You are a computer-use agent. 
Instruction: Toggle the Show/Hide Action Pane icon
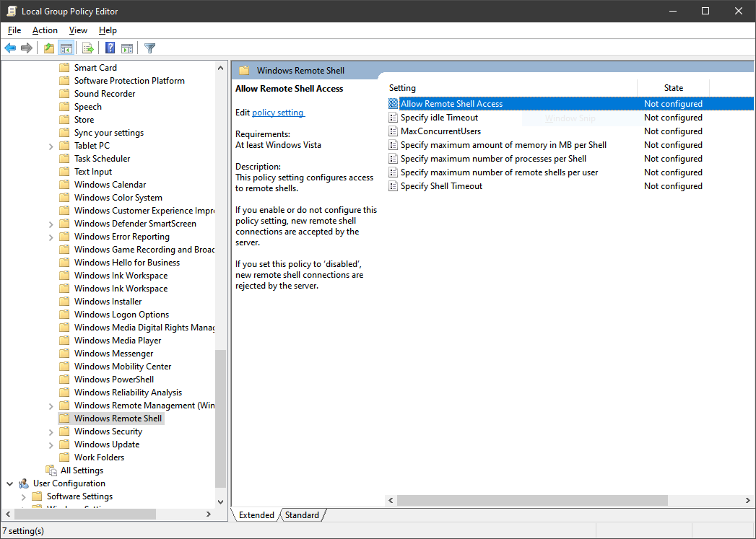coord(127,48)
